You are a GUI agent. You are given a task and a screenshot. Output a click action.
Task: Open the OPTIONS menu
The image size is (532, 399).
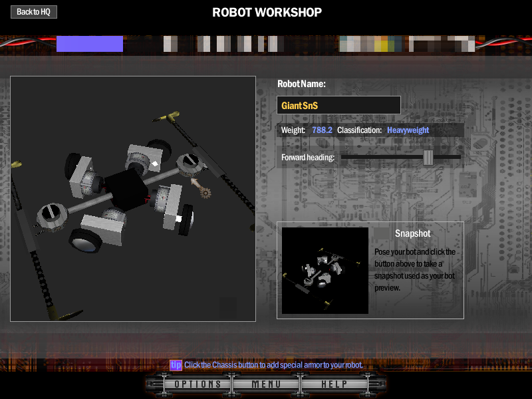pos(198,384)
